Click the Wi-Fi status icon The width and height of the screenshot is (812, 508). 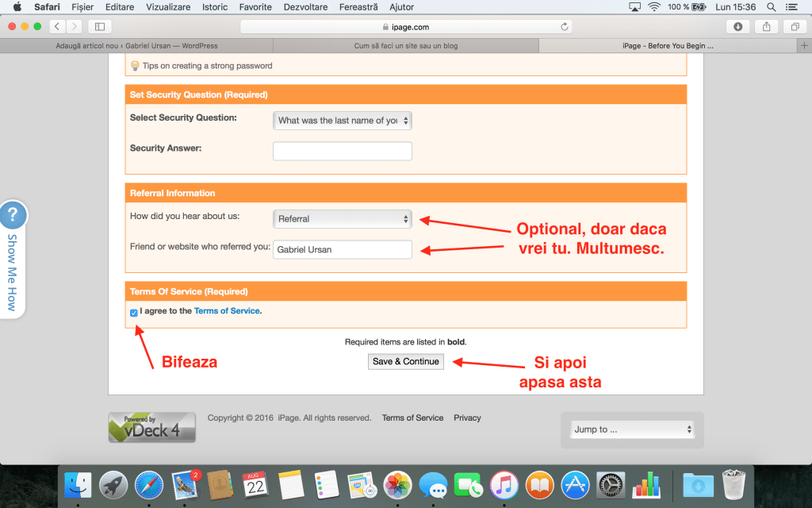(654, 6)
